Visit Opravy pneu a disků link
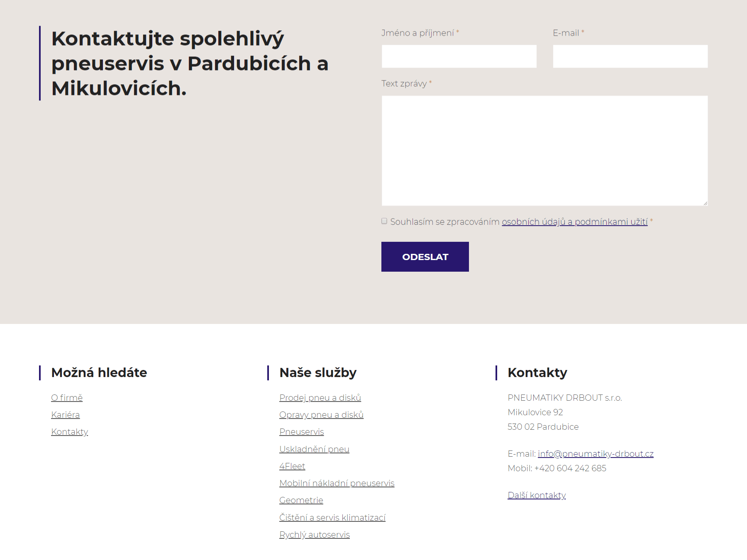 321,415
